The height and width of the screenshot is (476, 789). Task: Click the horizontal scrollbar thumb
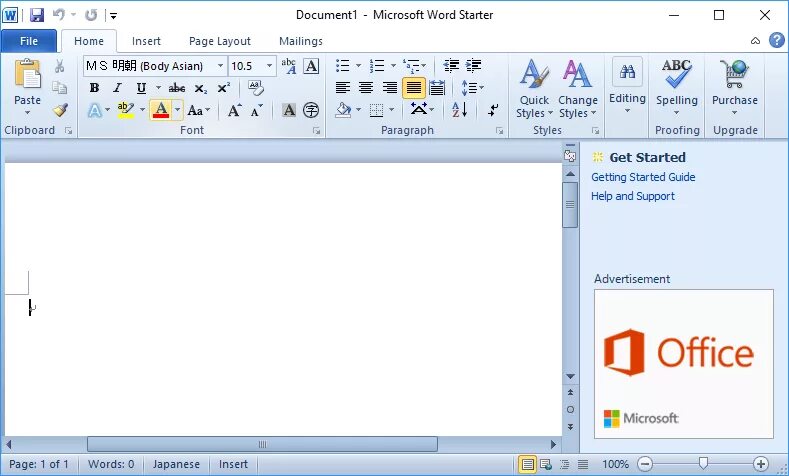(x=262, y=444)
